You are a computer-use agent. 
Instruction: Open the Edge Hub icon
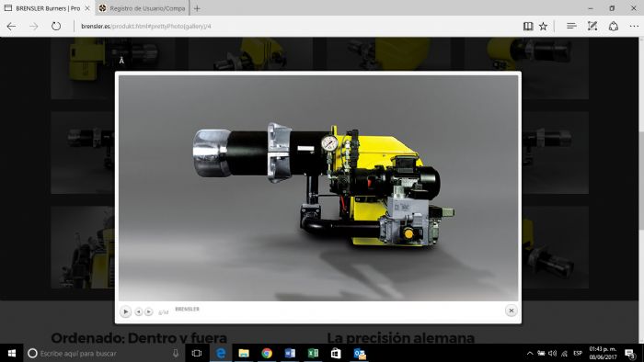571,27
